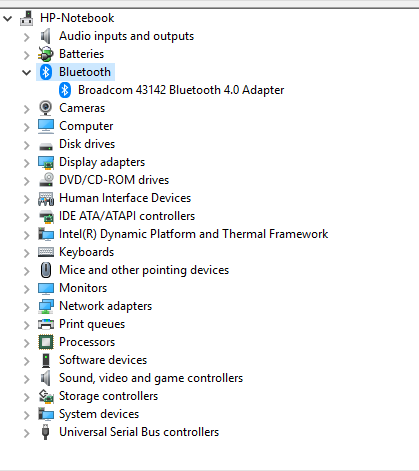Expand the Keyboards category

tap(27, 253)
